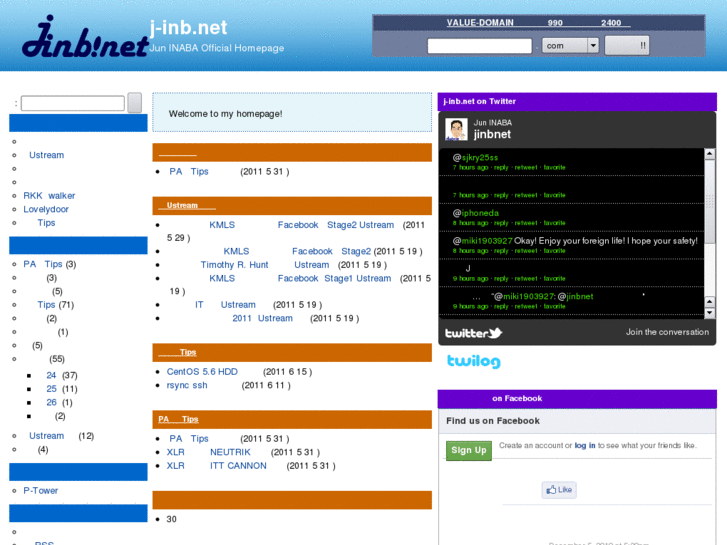Open the 2011 Ustream post link
Image resolution: width=727 pixels, height=545 pixels.
pyautogui.click(x=262, y=318)
